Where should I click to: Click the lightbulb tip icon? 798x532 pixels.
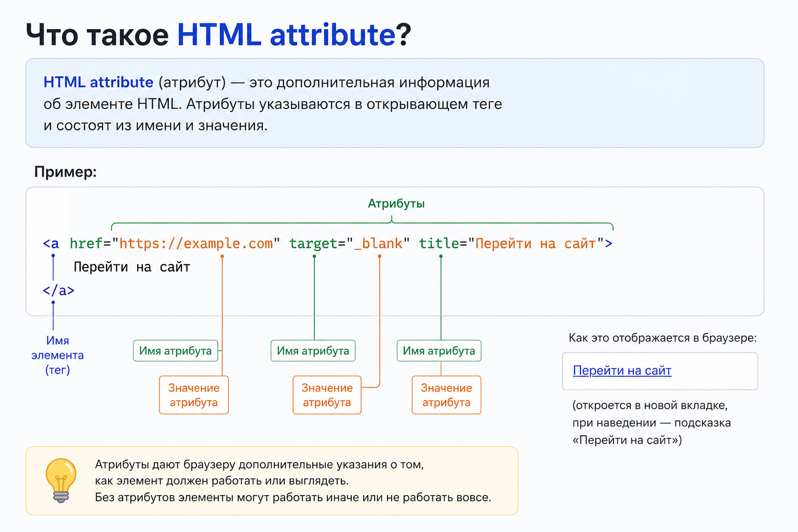[x=61, y=481]
